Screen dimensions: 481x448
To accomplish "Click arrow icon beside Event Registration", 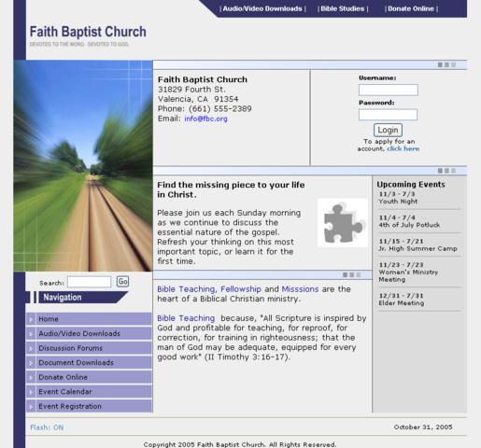I will (x=31, y=406).
